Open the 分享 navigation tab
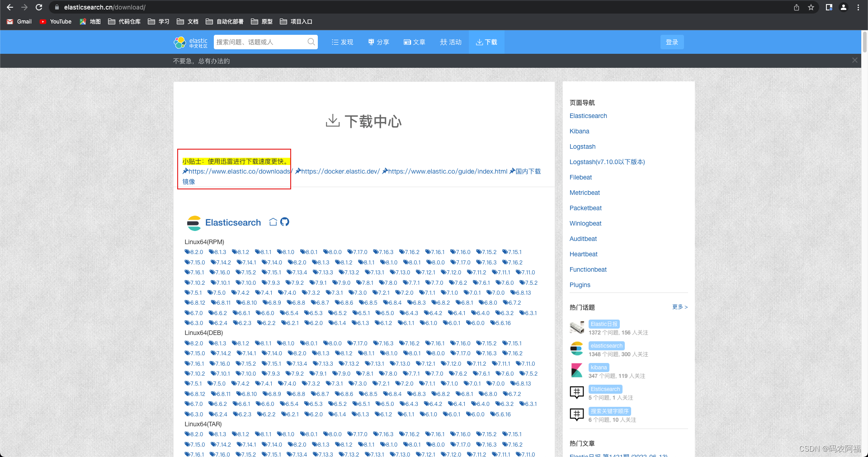Viewport: 868px width, 457px height. tap(378, 42)
